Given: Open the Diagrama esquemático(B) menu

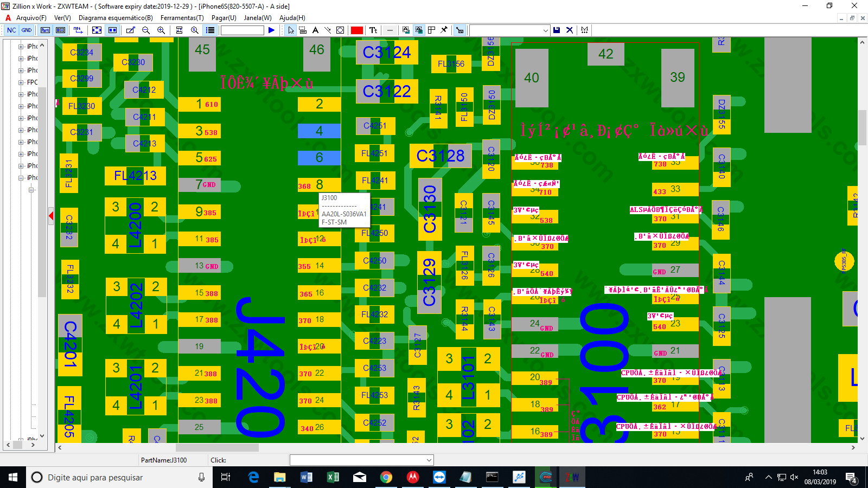Looking at the screenshot, I should [116, 18].
